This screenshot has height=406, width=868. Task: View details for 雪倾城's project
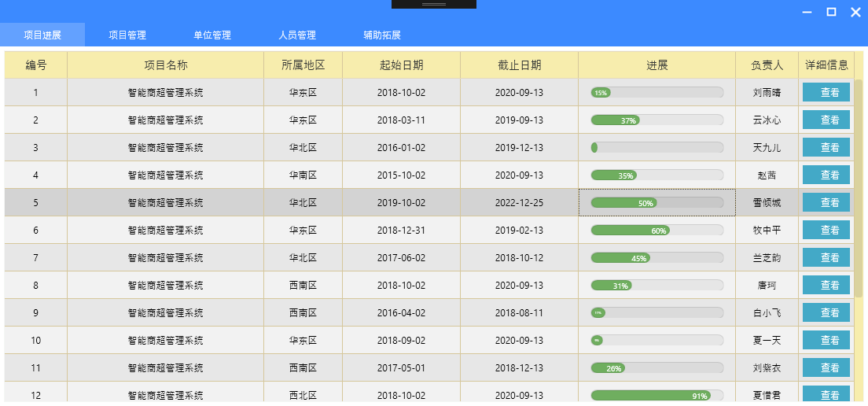pos(826,203)
